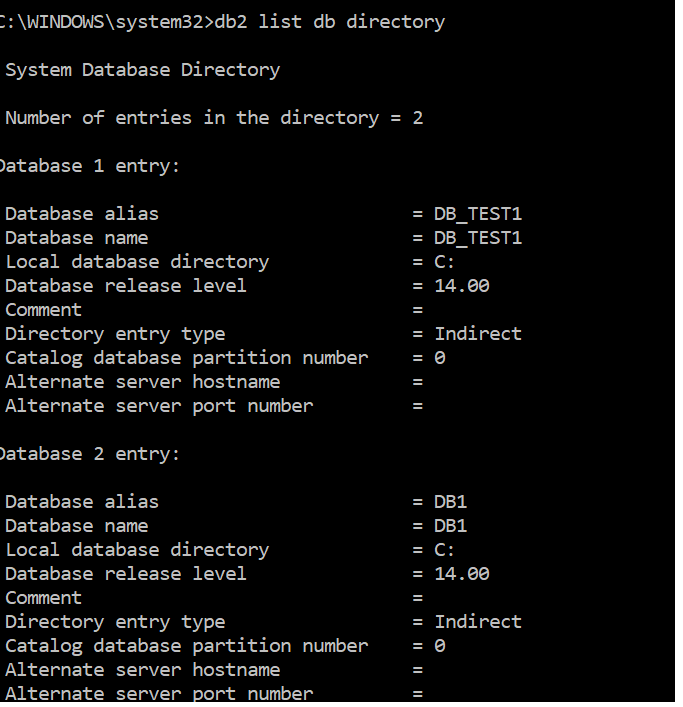Select 'C:' directory value in Database 2 entry
Screen dimensions: 683x707
click(444, 550)
